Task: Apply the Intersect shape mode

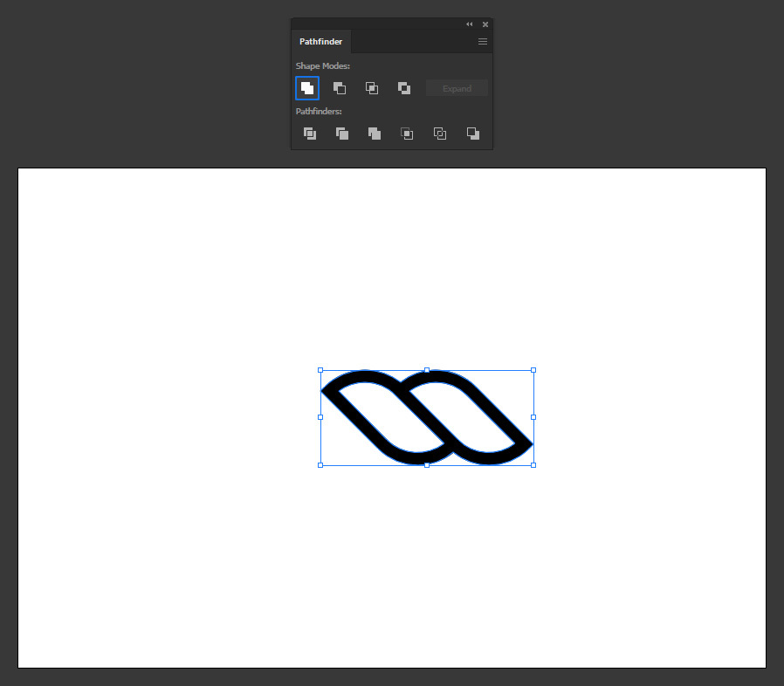Action: point(372,88)
